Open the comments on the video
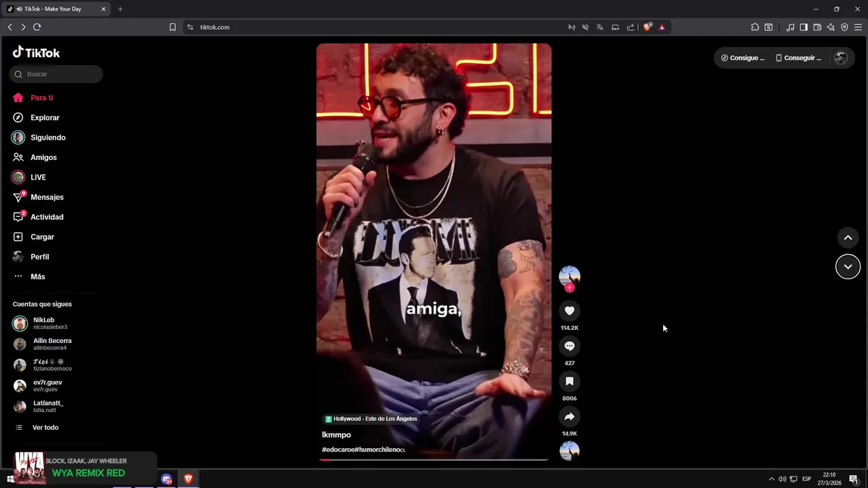This screenshot has width=868, height=488. [570, 346]
